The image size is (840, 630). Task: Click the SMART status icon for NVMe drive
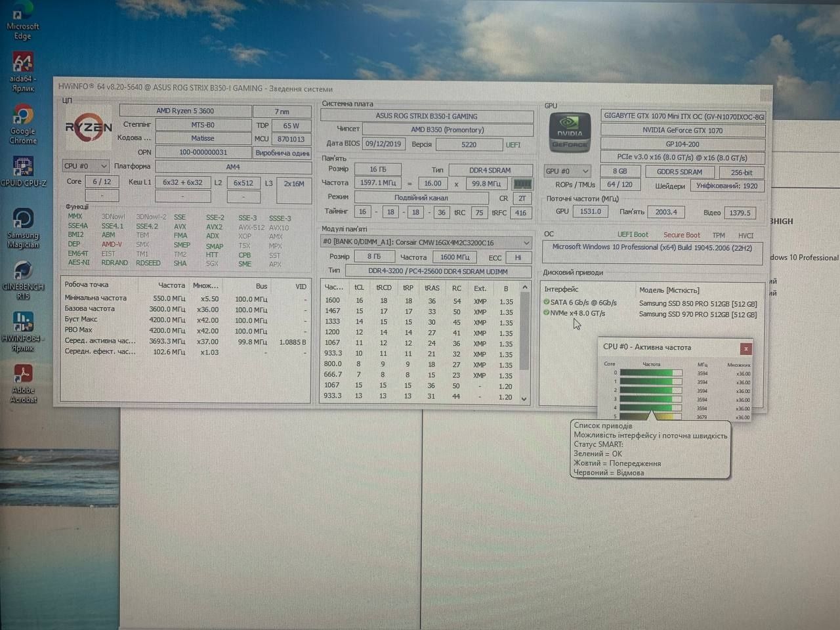click(546, 313)
